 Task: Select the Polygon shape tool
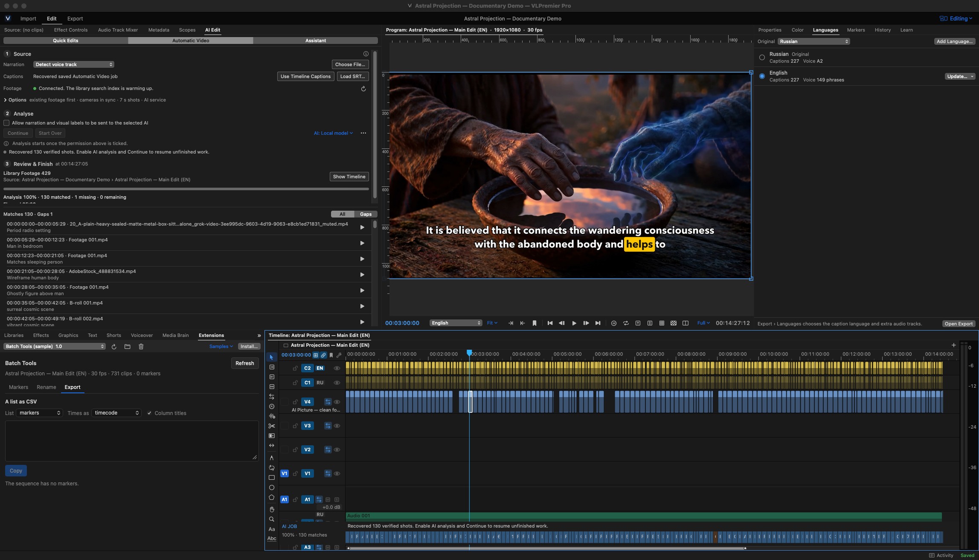coord(271,497)
